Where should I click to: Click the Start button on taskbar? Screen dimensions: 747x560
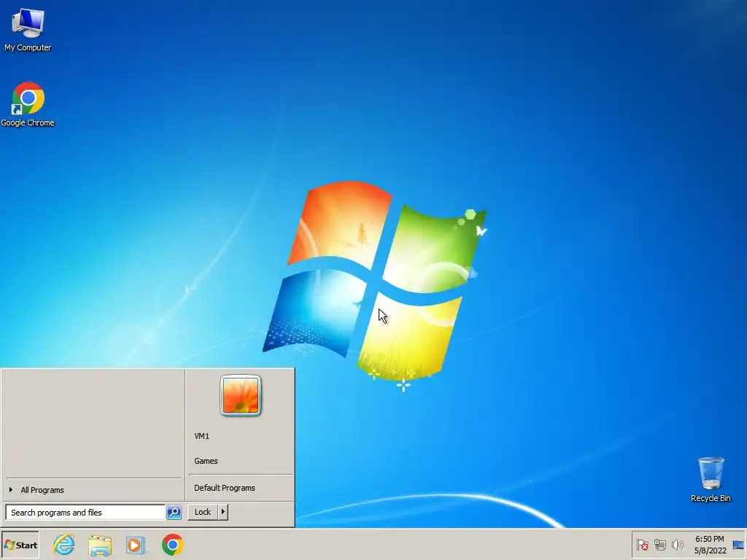coord(20,545)
